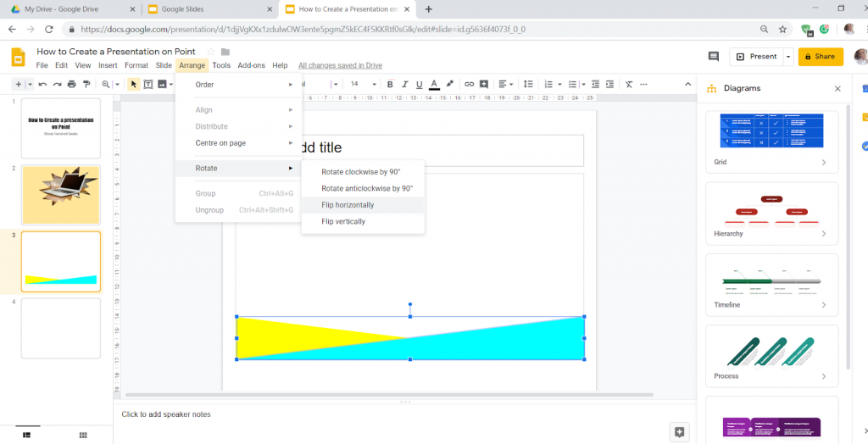Screen dimensions: 868x444
Task: Open the Text colour picker
Action: click(x=434, y=84)
